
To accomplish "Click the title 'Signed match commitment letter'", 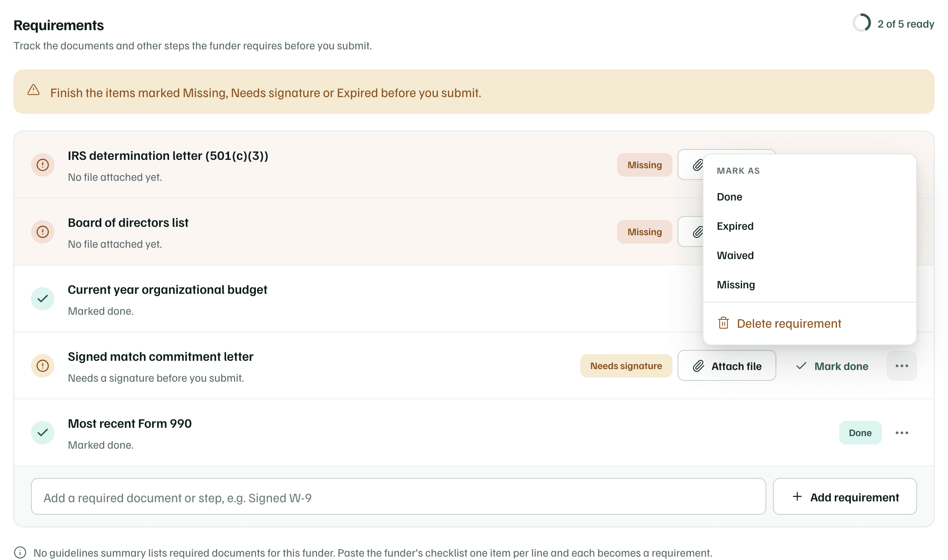I will (161, 357).
